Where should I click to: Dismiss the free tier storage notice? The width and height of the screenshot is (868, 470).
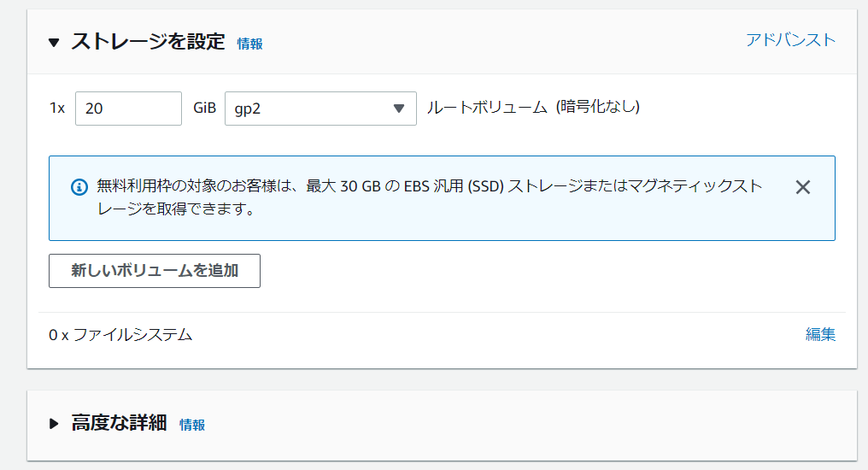point(802,187)
